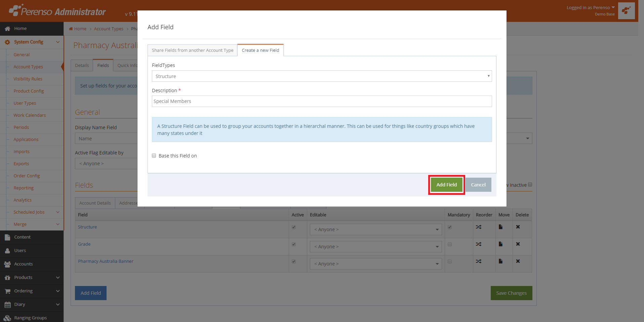This screenshot has height=322, width=644.
Task: Click Account Types breadcrumb link
Action: click(109, 29)
